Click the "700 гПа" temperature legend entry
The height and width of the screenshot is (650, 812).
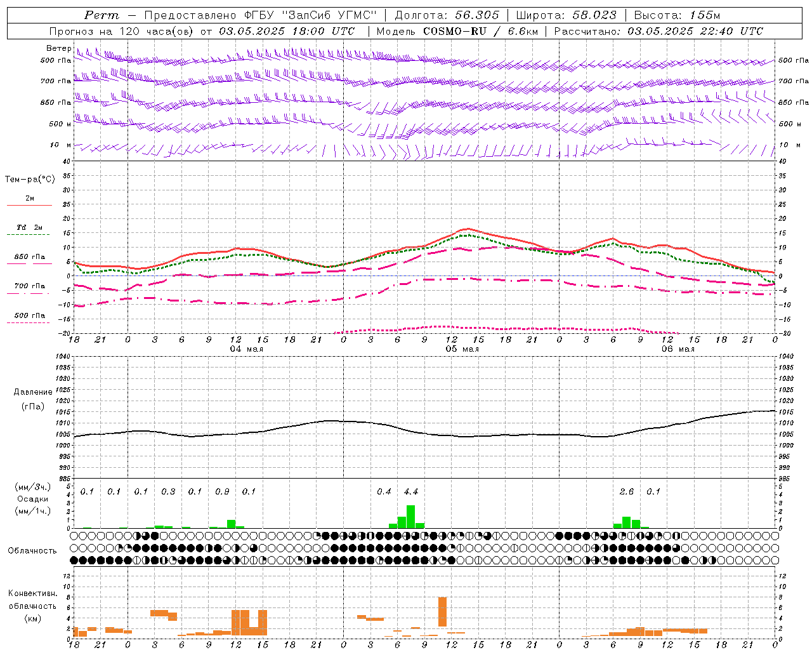[x=30, y=286]
